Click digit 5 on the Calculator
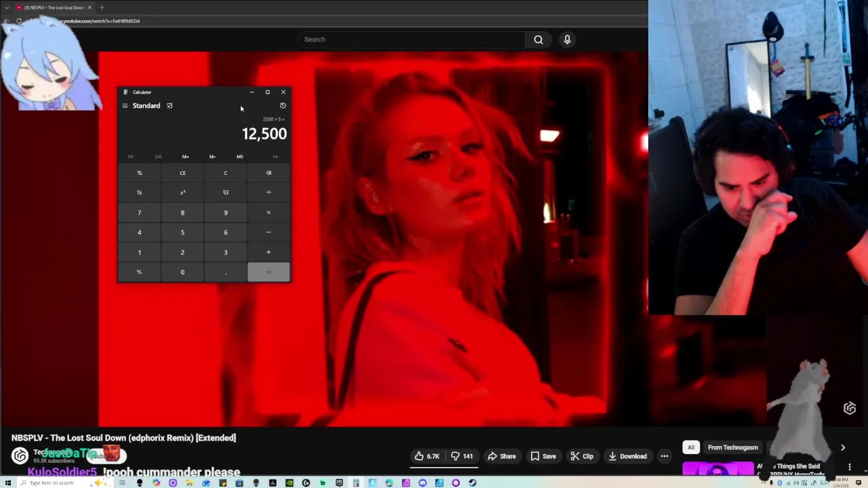This screenshot has height=488, width=868. [x=182, y=232]
